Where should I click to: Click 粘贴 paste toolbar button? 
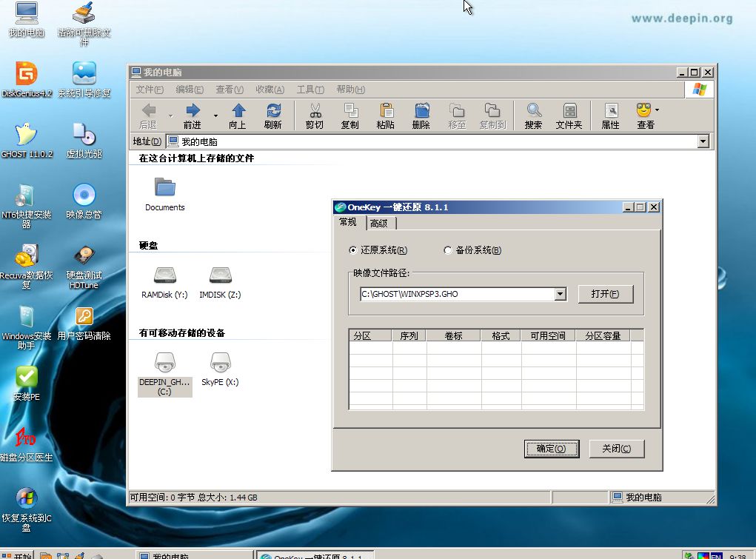[x=386, y=116]
